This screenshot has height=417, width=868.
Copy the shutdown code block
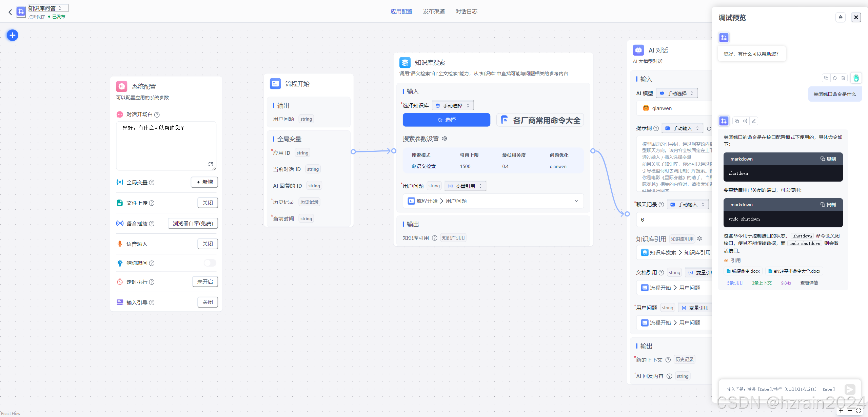tap(828, 159)
